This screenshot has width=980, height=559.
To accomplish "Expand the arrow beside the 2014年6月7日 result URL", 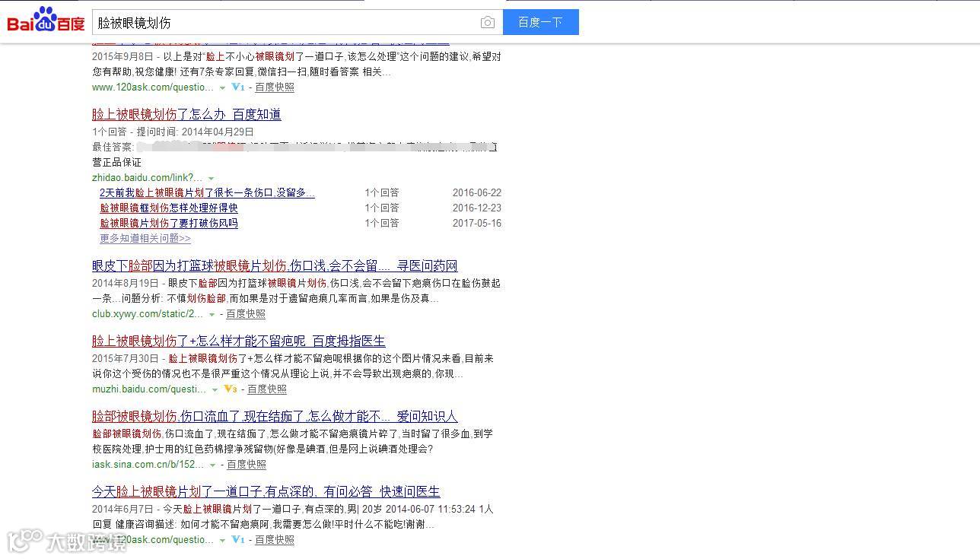I will [x=222, y=540].
